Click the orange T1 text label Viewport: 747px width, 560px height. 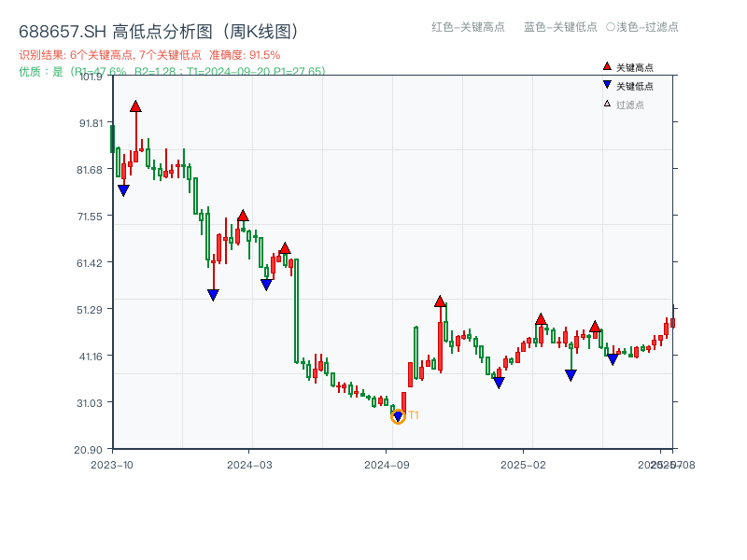click(x=414, y=415)
